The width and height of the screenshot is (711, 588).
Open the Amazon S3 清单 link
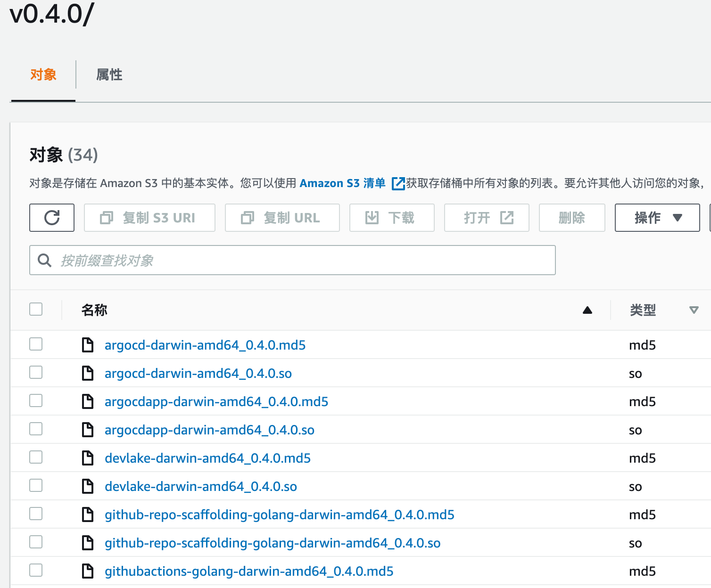[343, 183]
